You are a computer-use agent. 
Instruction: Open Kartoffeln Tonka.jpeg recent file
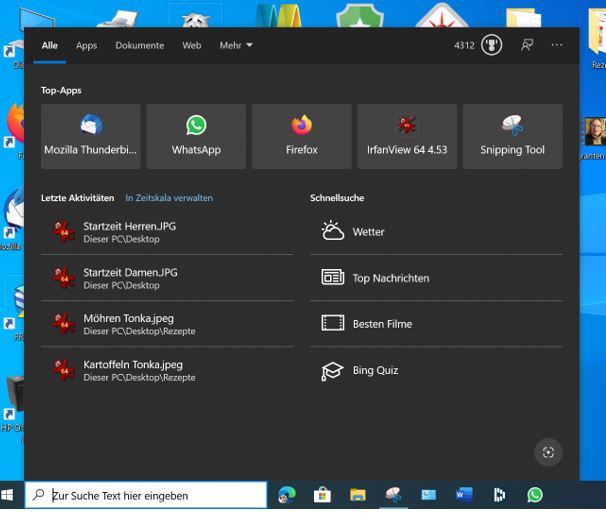[167, 370]
